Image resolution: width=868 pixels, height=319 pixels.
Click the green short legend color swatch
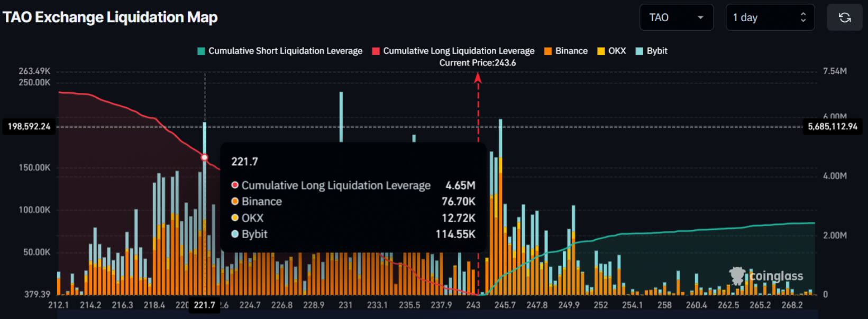[201, 51]
